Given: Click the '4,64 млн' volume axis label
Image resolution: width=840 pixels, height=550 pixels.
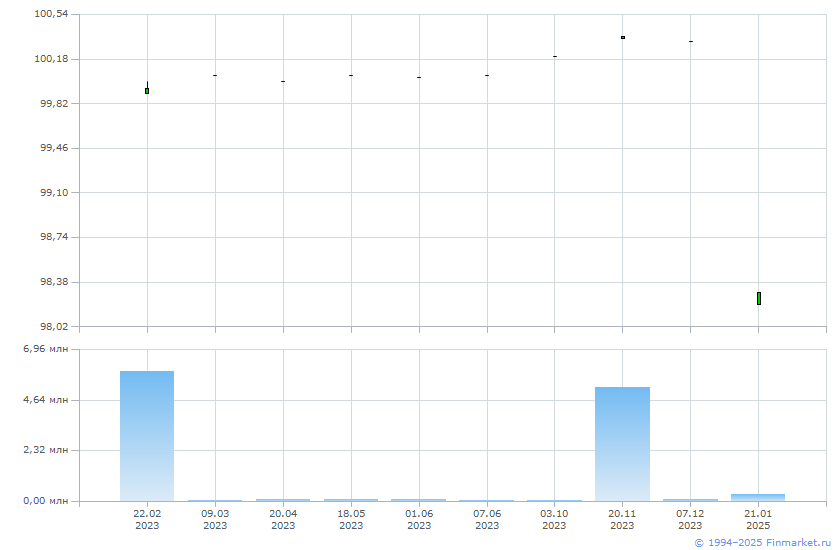Looking at the screenshot, I should 46,400.
